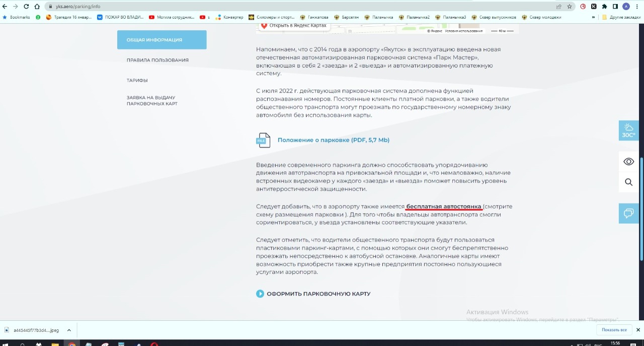Toggle the accessibility eye icon
Screen dimensions: 644x346
tap(629, 162)
